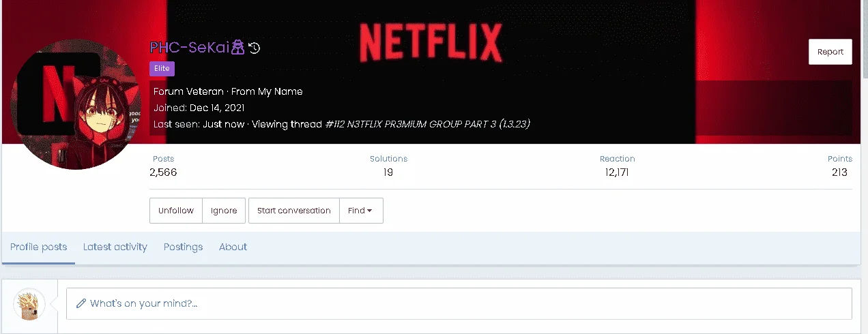The height and width of the screenshot is (334, 868).
Task: Open the About tab
Action: 233,247
